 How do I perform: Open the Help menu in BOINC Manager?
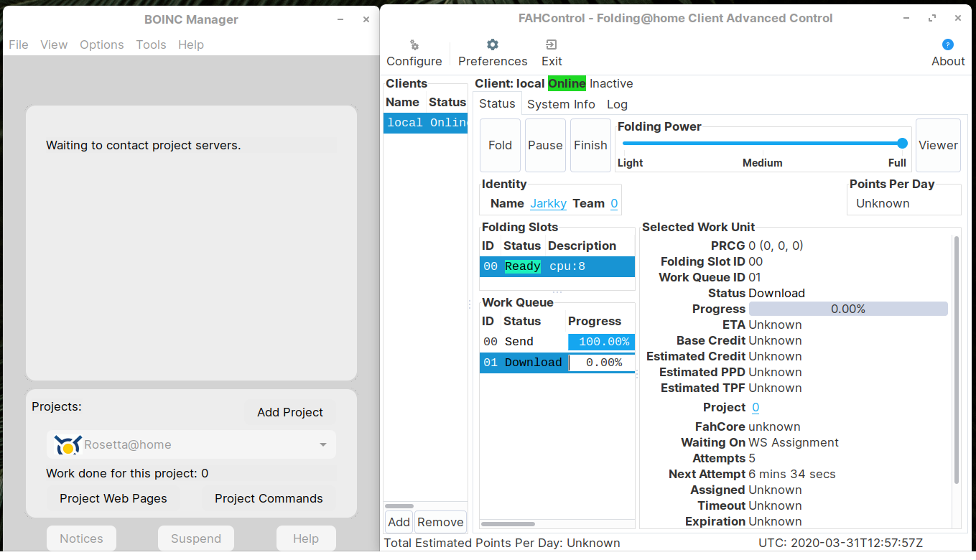click(x=191, y=45)
